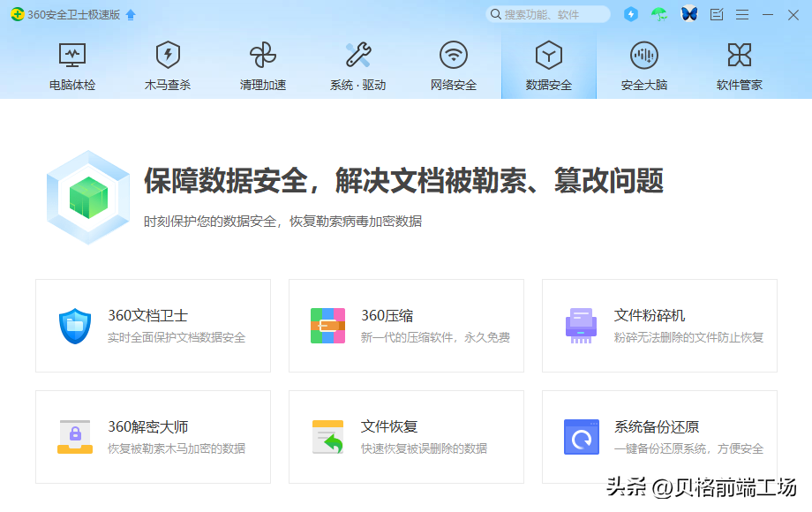Switch to the 木马查杀 tab label
Screen dimensions: 812x512
(168, 85)
